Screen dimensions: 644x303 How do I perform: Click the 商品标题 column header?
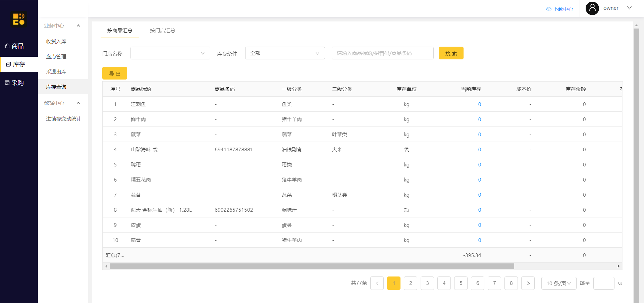(x=141, y=89)
